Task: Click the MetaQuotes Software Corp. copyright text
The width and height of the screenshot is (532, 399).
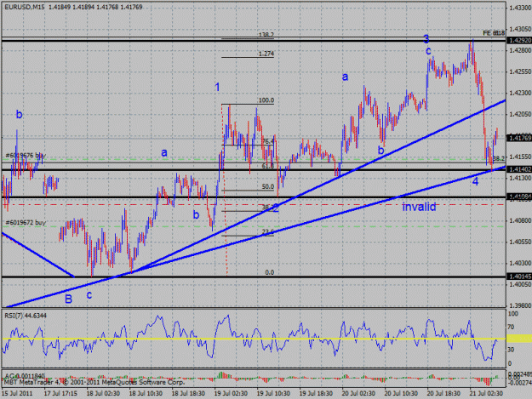Action: (x=94, y=382)
